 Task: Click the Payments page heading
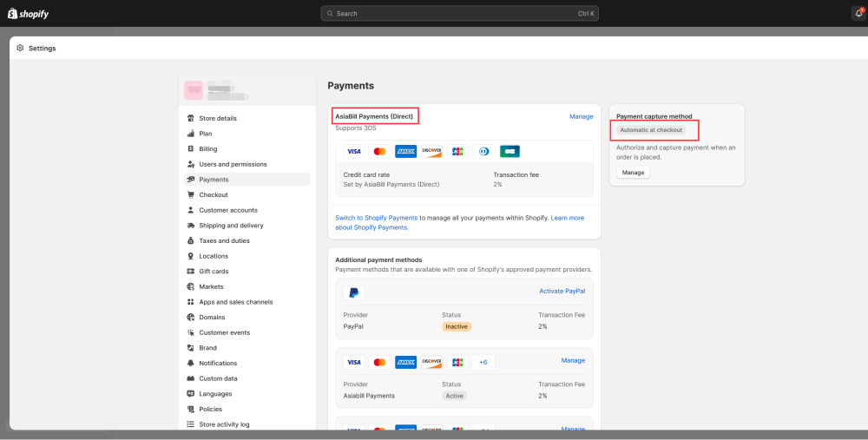351,86
